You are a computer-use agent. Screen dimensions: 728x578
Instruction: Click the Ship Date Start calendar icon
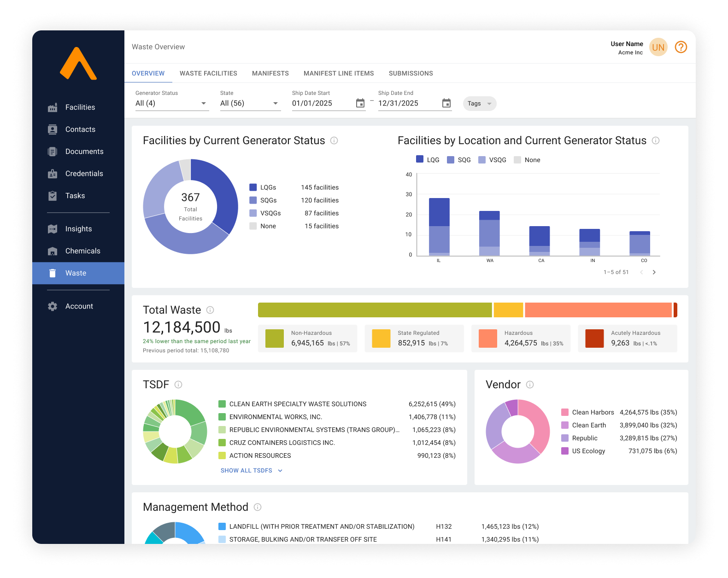[360, 103]
